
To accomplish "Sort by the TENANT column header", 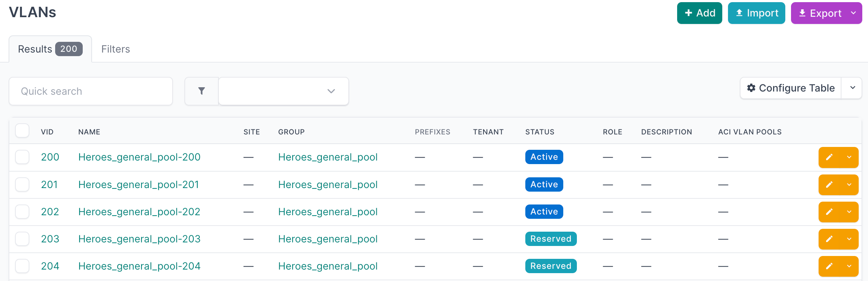I will [488, 132].
